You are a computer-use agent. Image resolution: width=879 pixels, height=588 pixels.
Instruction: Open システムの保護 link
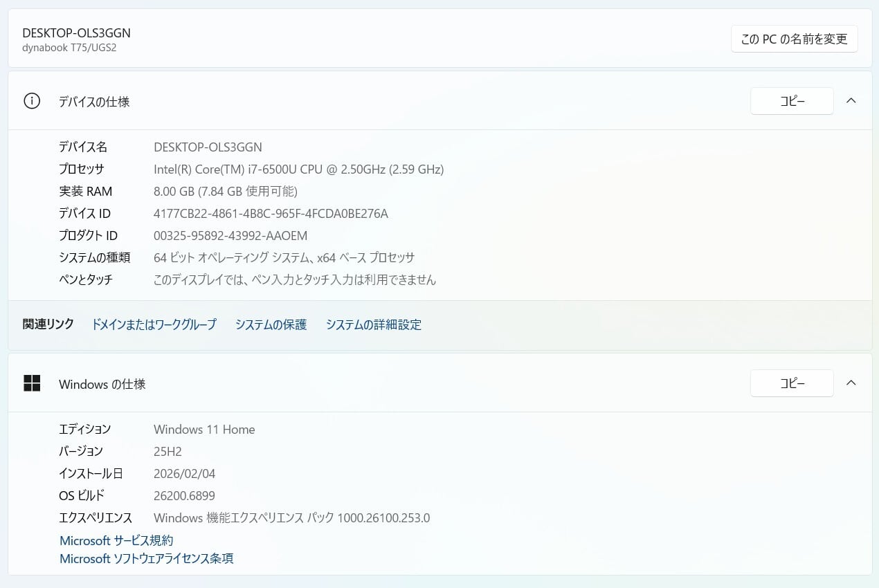coord(271,324)
